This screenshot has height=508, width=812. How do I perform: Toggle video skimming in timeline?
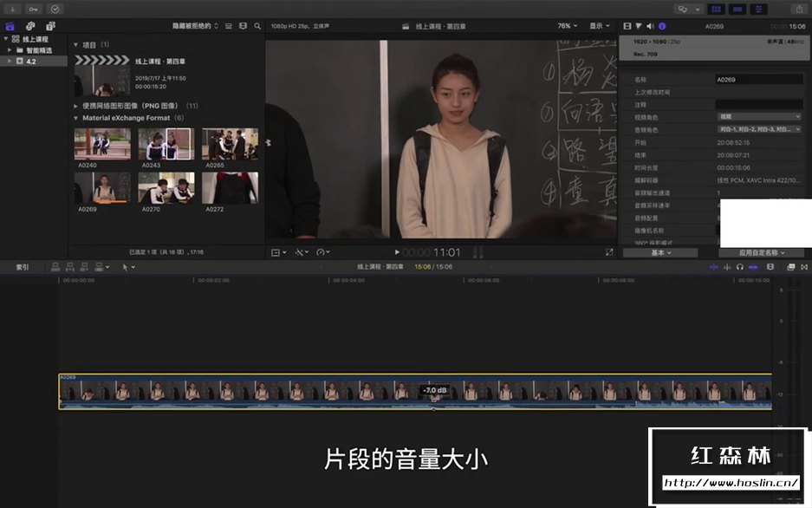pos(713,267)
